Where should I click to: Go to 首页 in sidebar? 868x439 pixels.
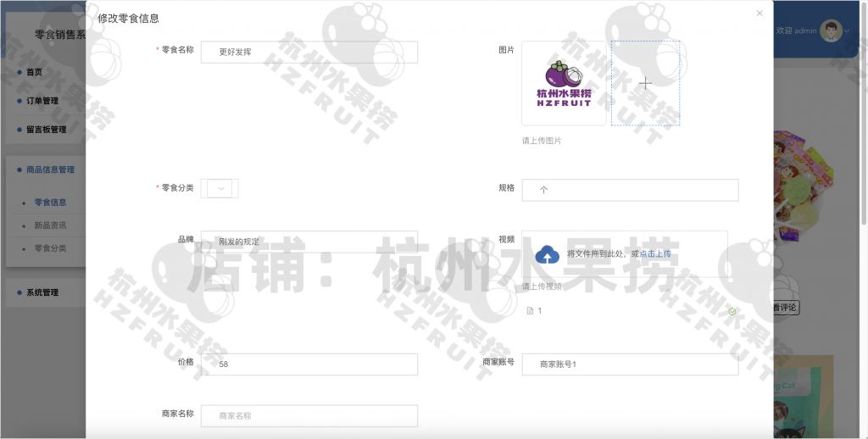34,72
